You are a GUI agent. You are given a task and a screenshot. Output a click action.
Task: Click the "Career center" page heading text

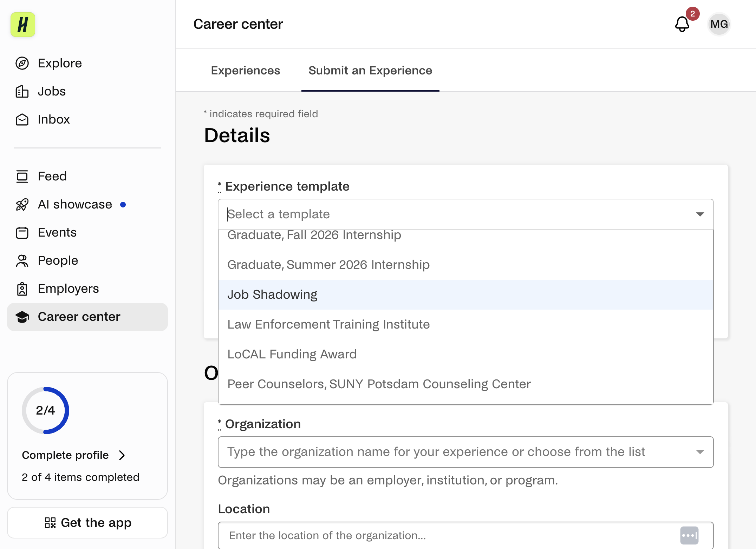(x=238, y=24)
